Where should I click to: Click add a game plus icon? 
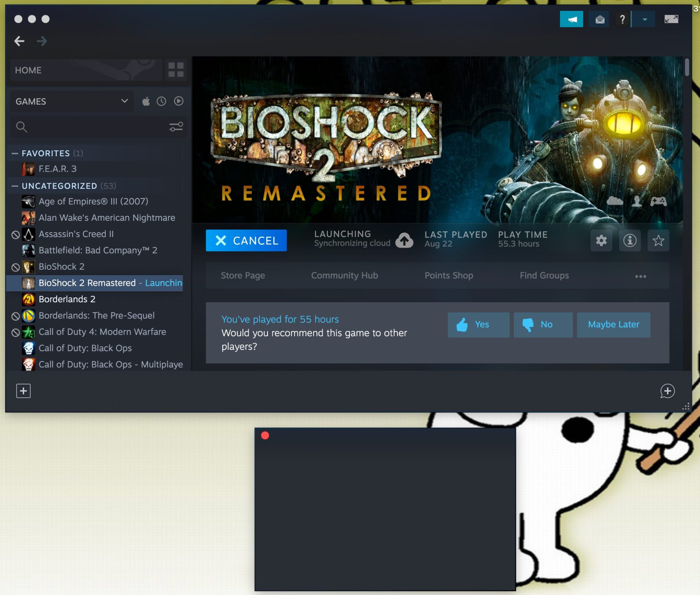(x=23, y=391)
